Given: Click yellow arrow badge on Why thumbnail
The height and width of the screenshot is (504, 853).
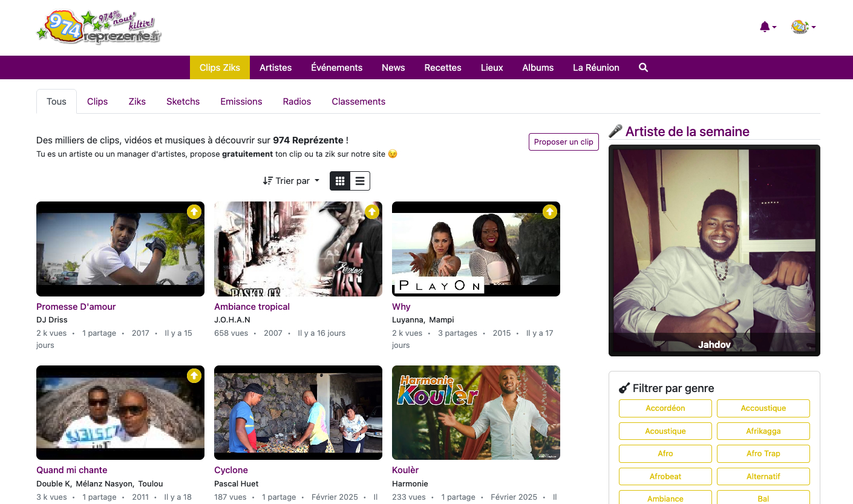Looking at the screenshot, I should tap(549, 212).
